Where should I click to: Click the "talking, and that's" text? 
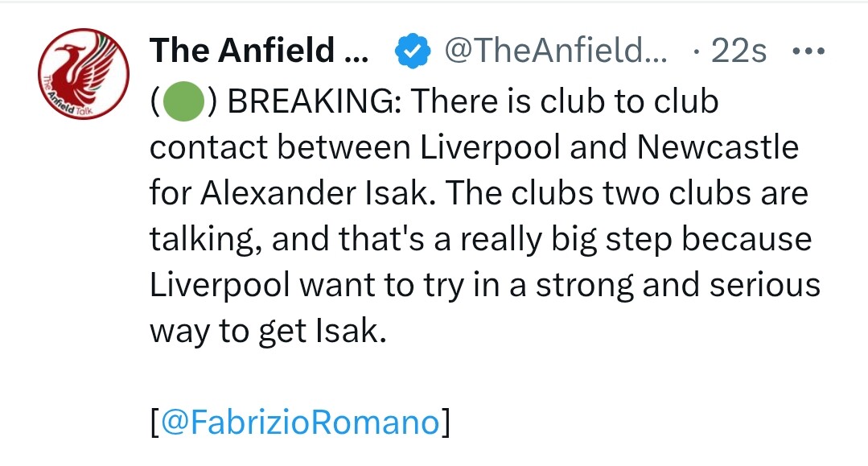coord(274,240)
